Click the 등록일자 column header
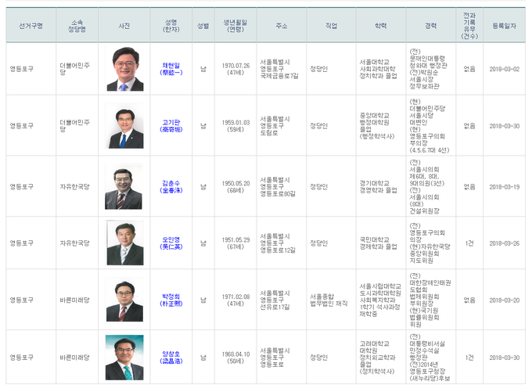The image size is (532, 392). 505,26
